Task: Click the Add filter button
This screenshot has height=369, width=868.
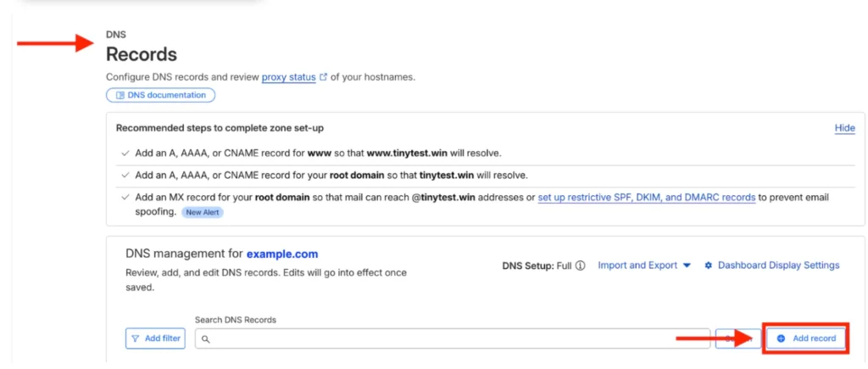Action: click(156, 338)
